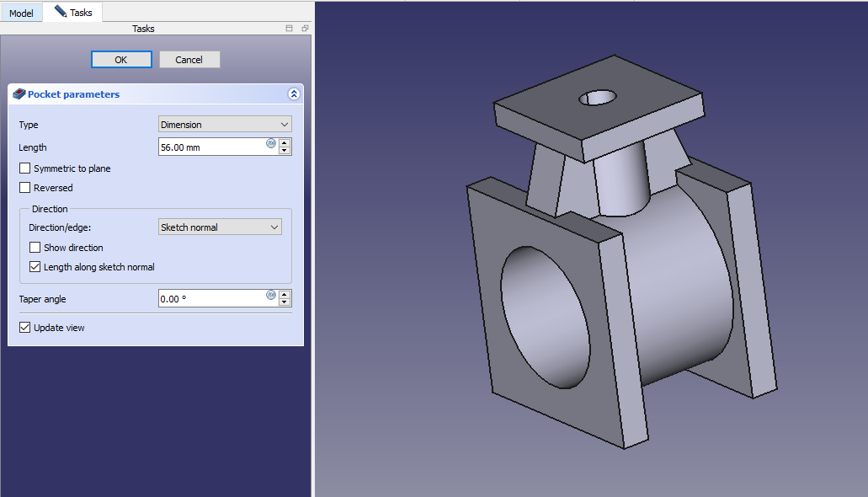Collapse the Pocket parameters section
This screenshot has height=497, width=868.
293,94
